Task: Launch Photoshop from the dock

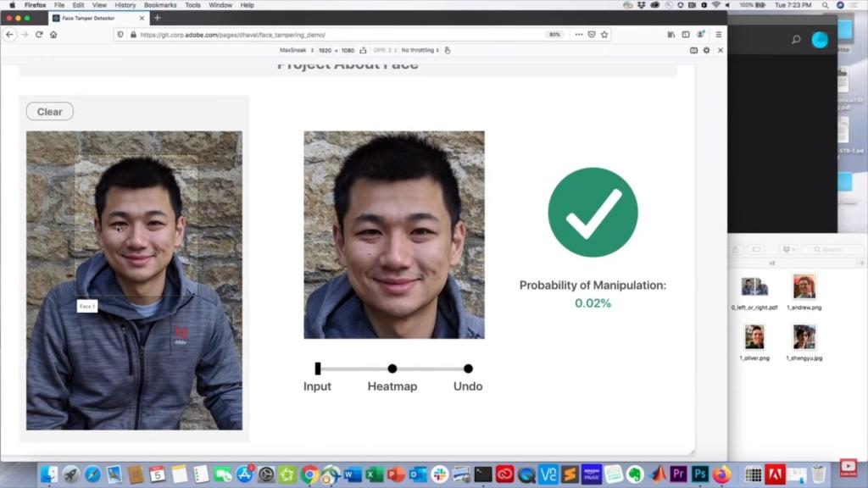Action: coord(700,474)
